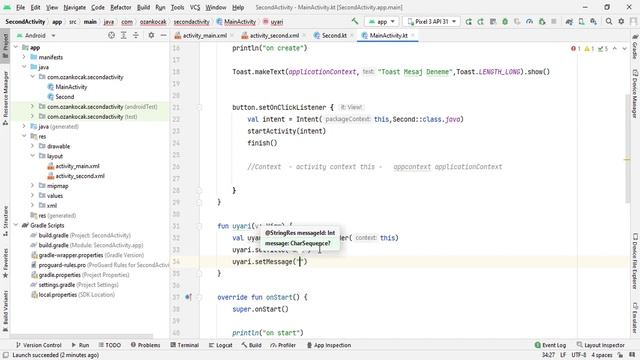Open IDE settings gear in top toolbar
Viewport: 640px width, 360px height.
(621, 22)
